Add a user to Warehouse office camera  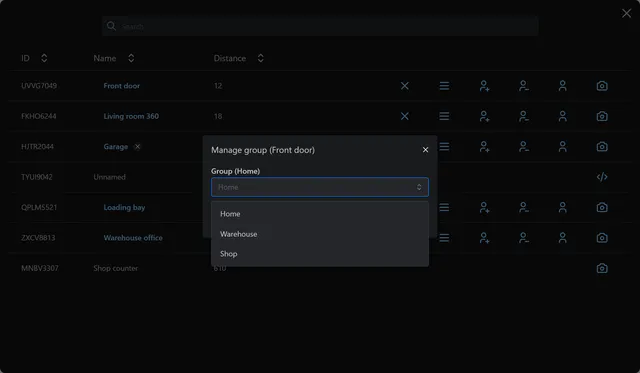click(484, 238)
